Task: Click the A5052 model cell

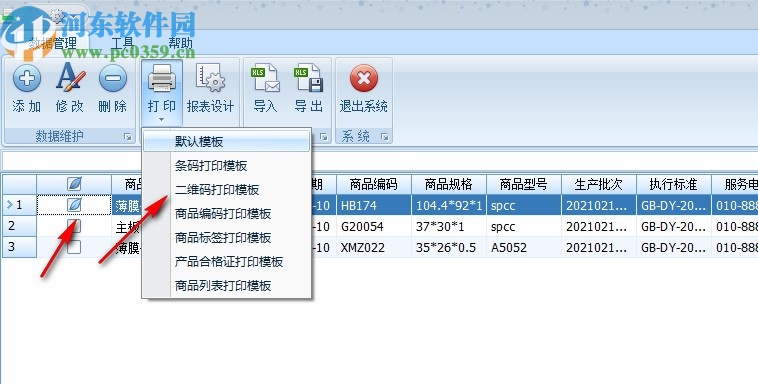Action: [x=524, y=247]
